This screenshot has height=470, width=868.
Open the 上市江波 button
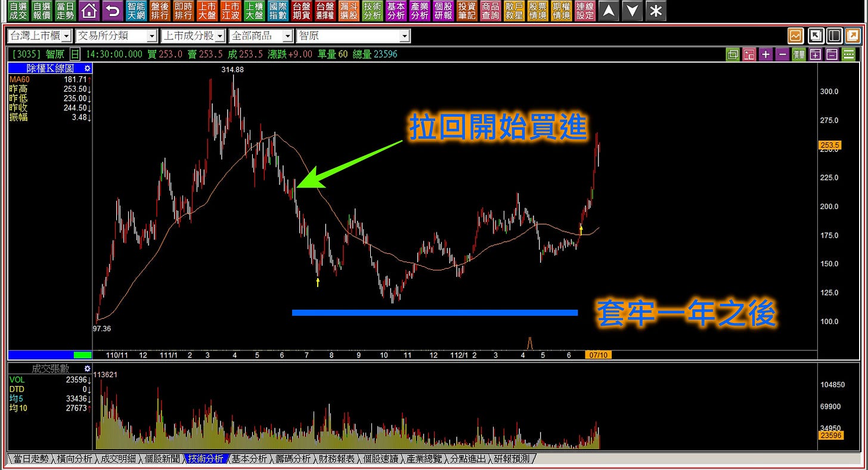pyautogui.click(x=230, y=11)
